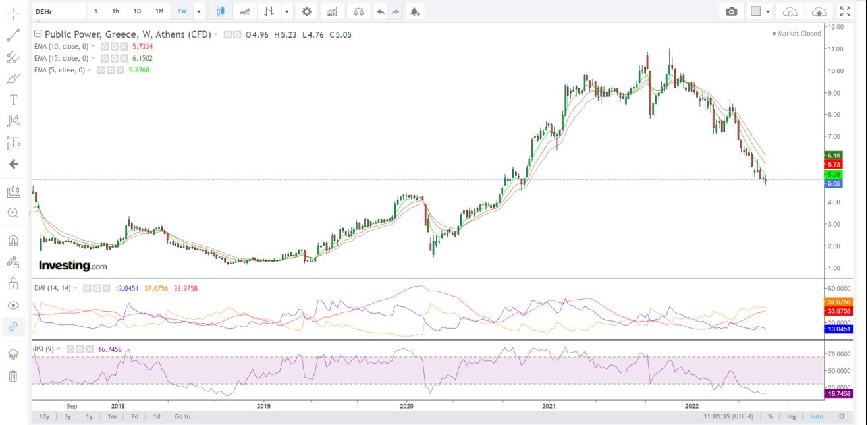Open the bar style dropdown arrow
Image resolution: width=868 pixels, height=425 pixels.
click(287, 11)
